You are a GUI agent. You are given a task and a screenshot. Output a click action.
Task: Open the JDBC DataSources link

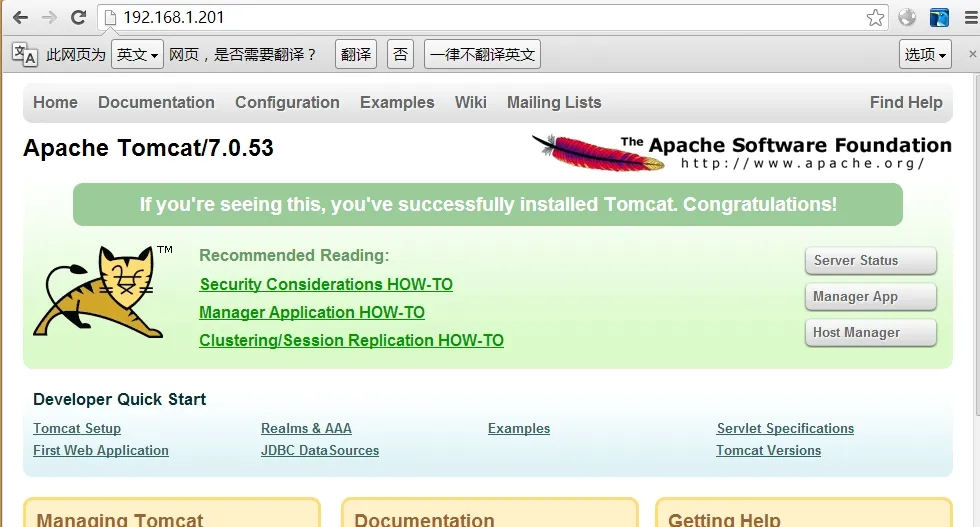[x=320, y=451]
